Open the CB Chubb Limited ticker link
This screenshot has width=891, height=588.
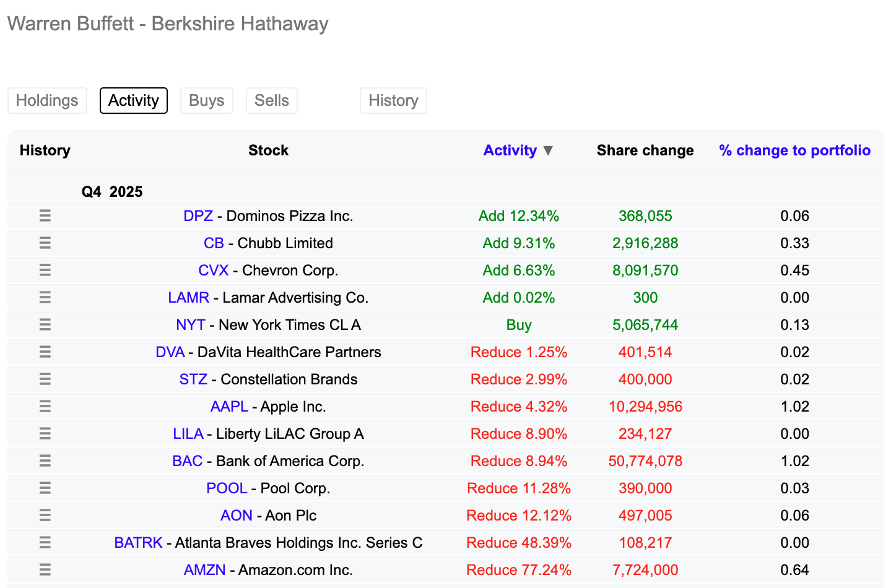click(214, 243)
